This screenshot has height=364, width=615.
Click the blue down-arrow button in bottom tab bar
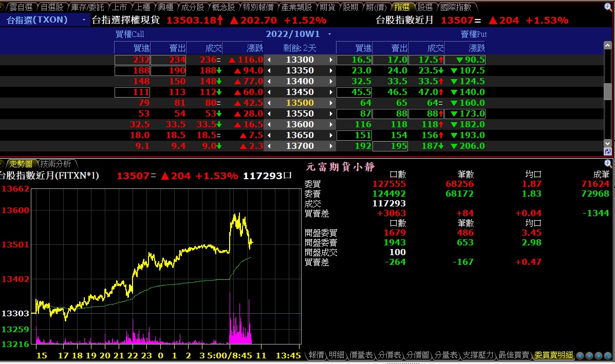(x=589, y=355)
